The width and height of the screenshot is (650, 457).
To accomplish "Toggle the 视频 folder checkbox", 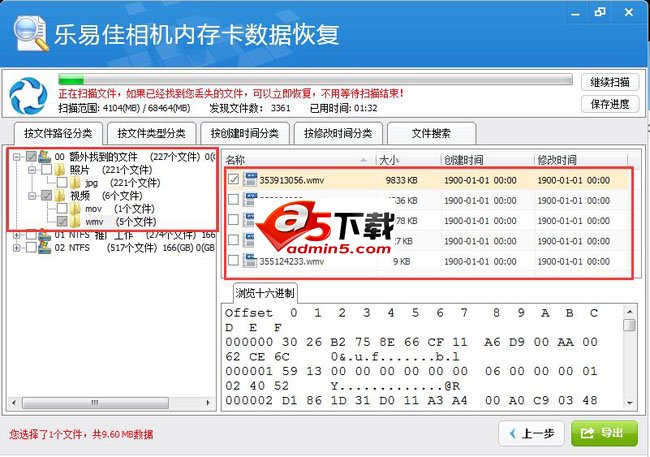I will click(x=46, y=195).
